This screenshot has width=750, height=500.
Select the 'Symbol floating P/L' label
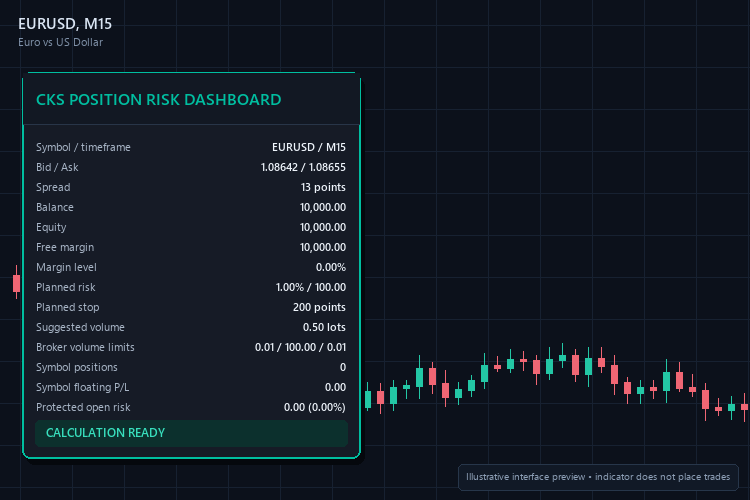[83, 388]
